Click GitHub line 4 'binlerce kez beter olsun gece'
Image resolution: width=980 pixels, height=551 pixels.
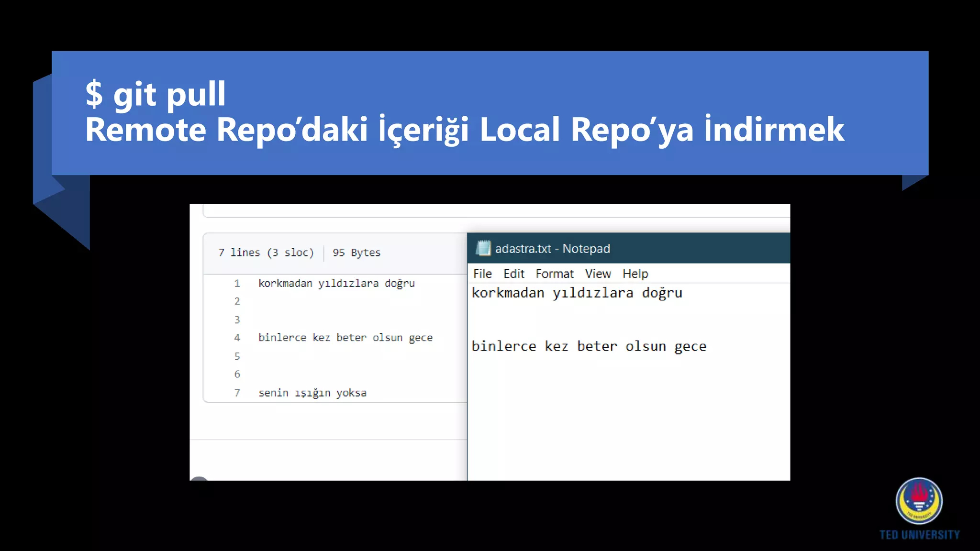[345, 338]
